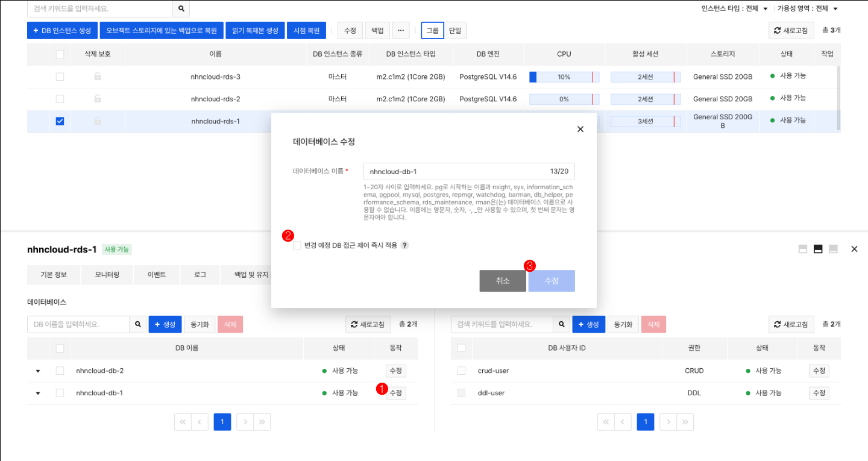The width and height of the screenshot is (868, 461).
Task: Click the CPU usage bar for nhncloud-rds-2
Action: (x=564, y=99)
